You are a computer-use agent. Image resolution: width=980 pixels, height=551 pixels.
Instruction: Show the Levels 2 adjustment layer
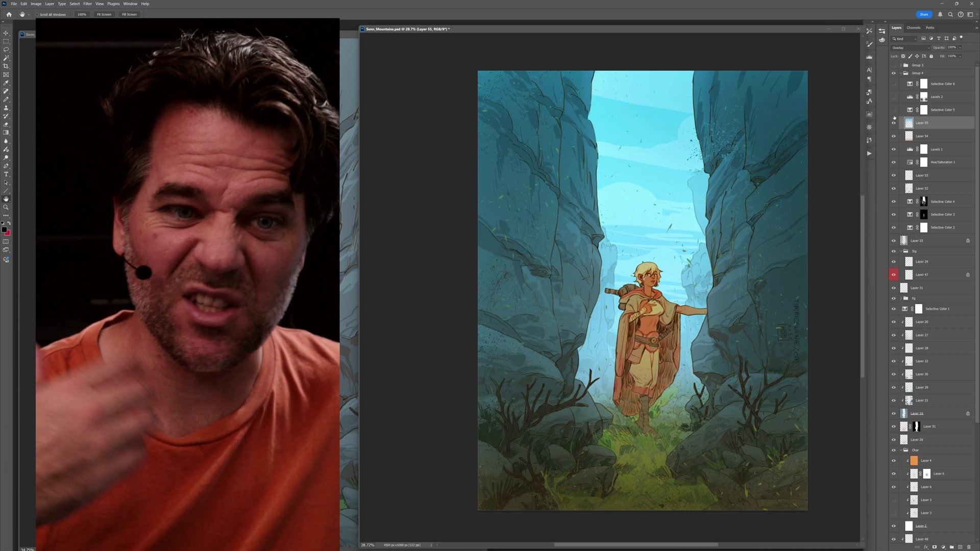pyautogui.click(x=893, y=97)
